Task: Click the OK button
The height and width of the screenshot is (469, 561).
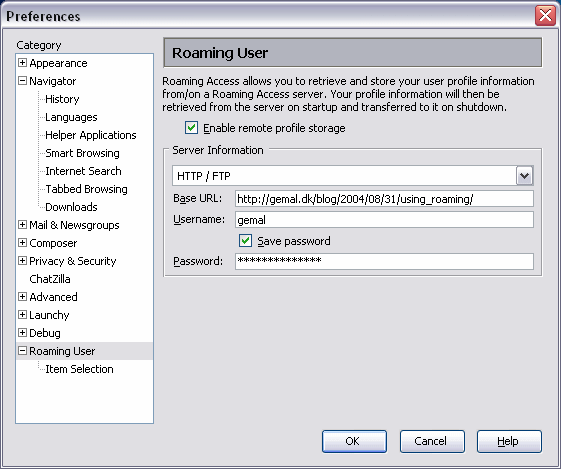Action: (x=354, y=441)
